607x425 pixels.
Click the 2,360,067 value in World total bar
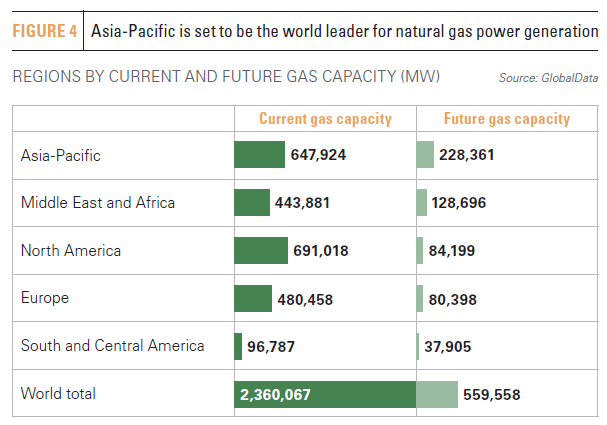(x=275, y=395)
